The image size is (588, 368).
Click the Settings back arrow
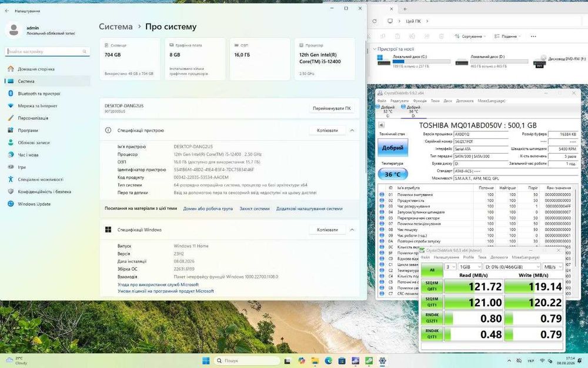[x=6, y=11]
